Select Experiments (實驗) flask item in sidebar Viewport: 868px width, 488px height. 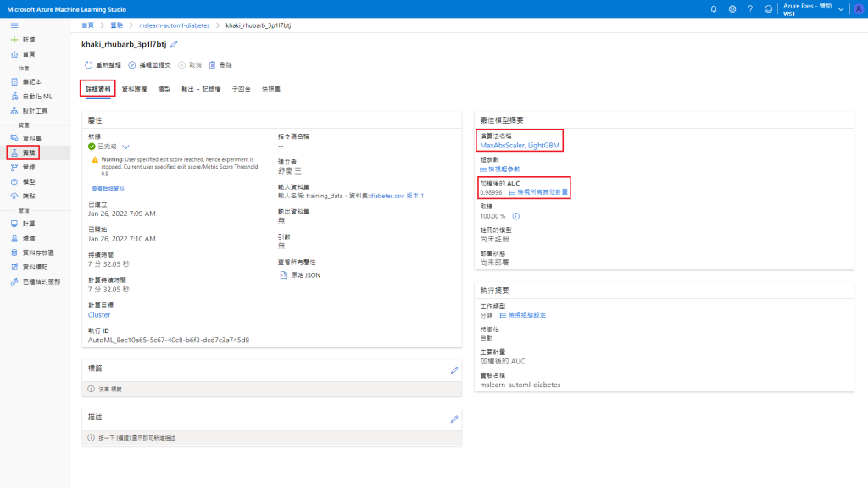[23, 152]
